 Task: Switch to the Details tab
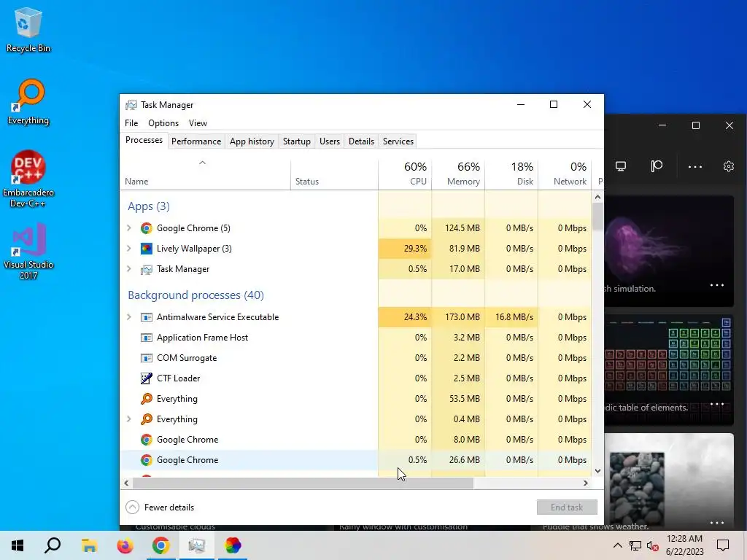pos(361,141)
